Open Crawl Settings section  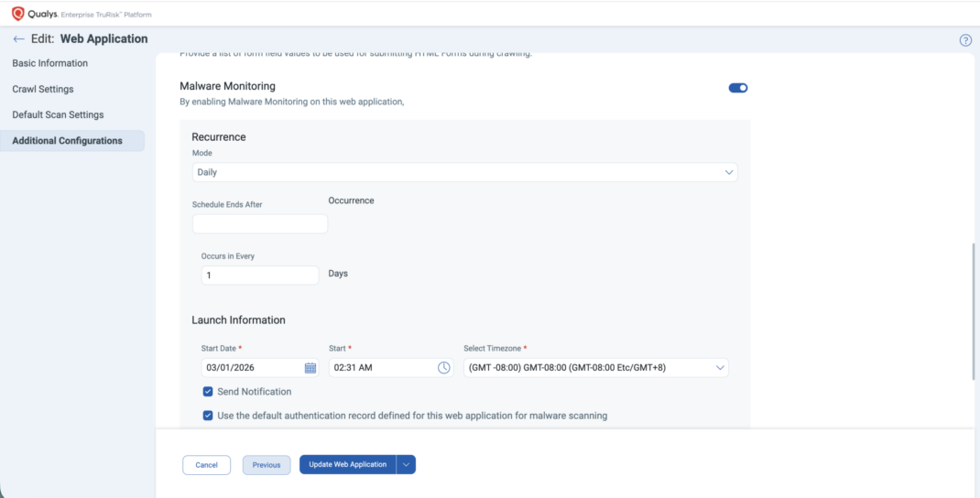tap(43, 89)
